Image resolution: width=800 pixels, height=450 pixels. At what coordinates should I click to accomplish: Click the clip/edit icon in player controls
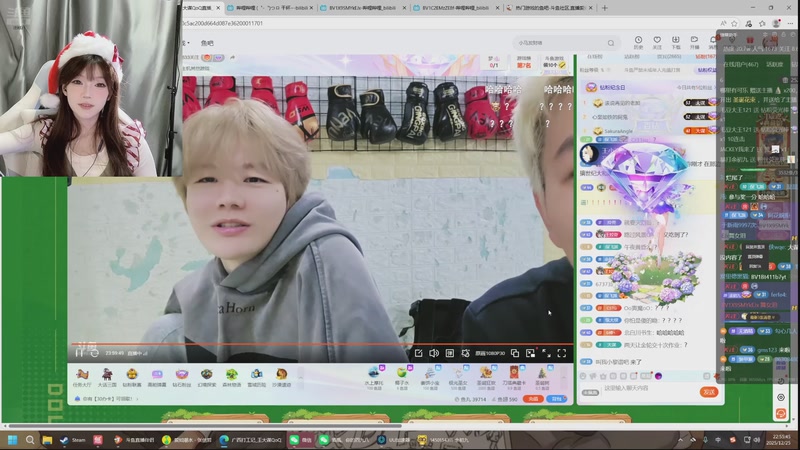pos(418,353)
